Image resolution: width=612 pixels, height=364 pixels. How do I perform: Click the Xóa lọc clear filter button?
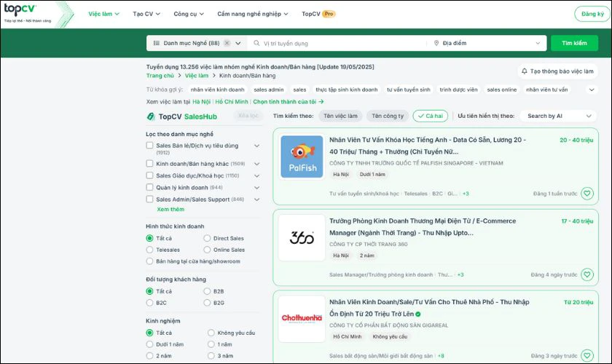pos(248,116)
